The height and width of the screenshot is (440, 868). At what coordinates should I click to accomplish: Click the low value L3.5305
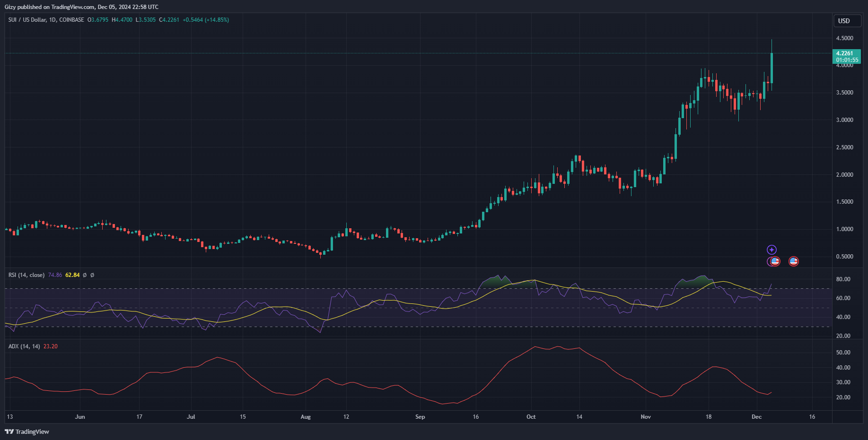(146, 20)
